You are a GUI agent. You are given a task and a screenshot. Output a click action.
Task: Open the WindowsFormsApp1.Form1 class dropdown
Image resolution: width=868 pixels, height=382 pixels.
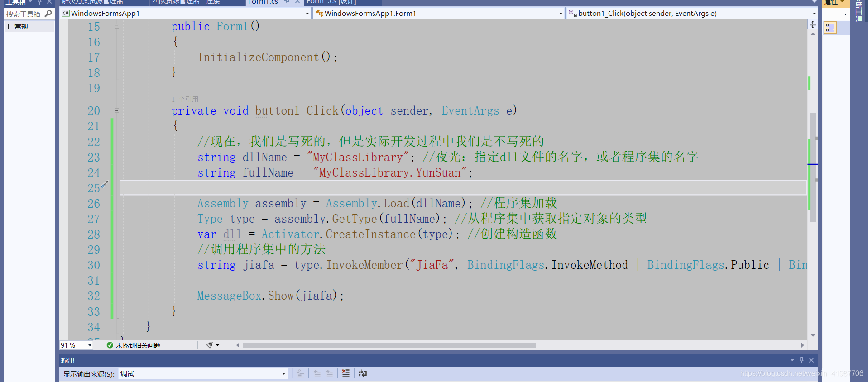click(x=561, y=14)
